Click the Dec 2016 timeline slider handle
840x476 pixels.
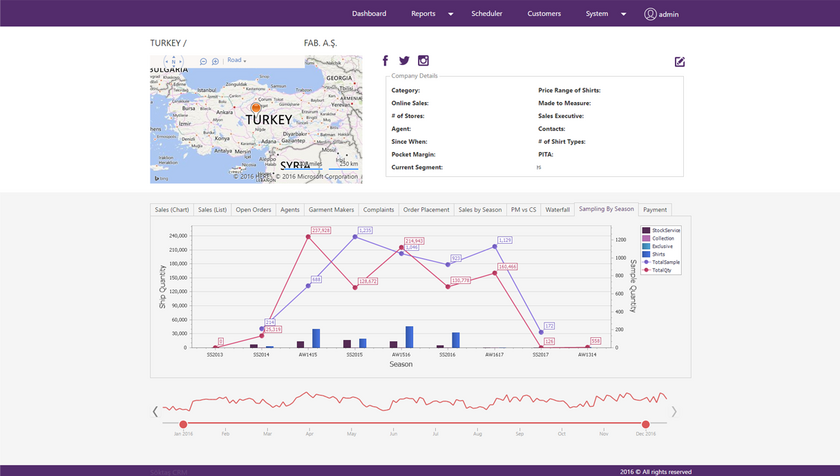(x=645, y=425)
